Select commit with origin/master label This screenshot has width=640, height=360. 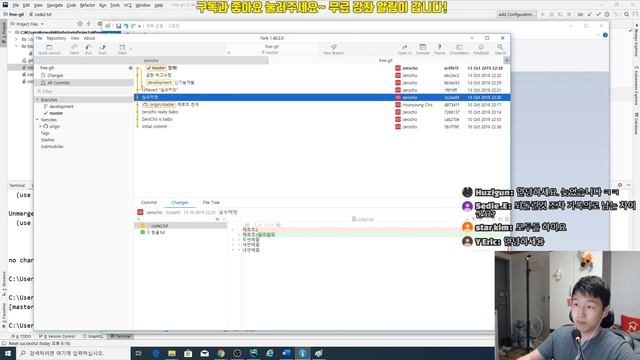pos(322,104)
